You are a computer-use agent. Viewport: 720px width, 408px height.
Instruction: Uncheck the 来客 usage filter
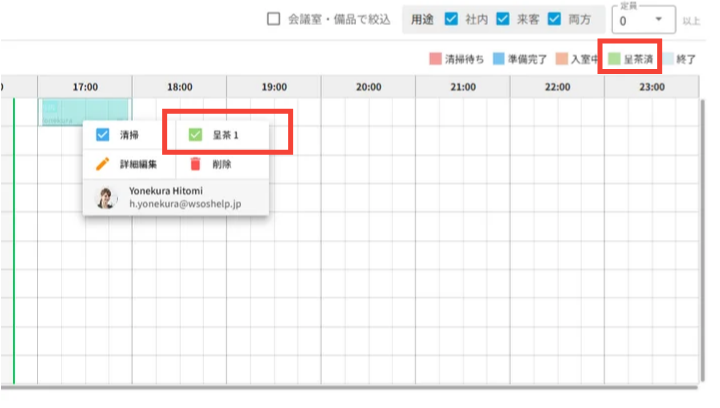click(503, 19)
